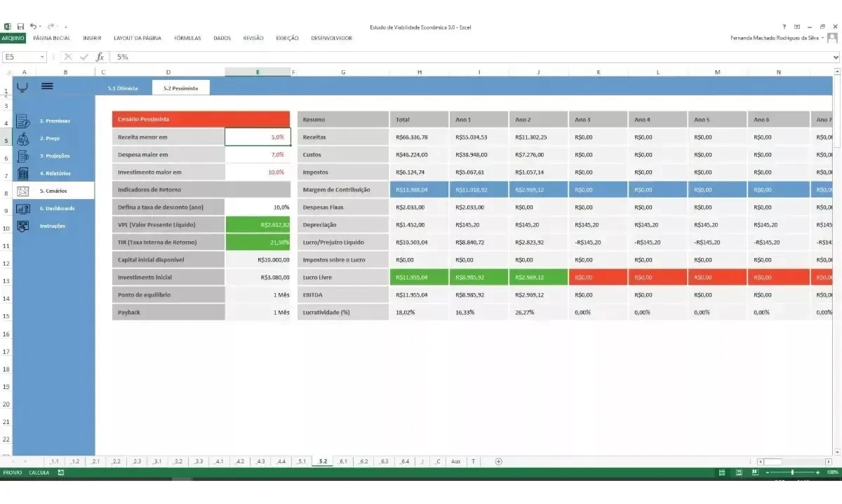Click the zoom slider handle
The image size is (842, 504).
point(793,472)
